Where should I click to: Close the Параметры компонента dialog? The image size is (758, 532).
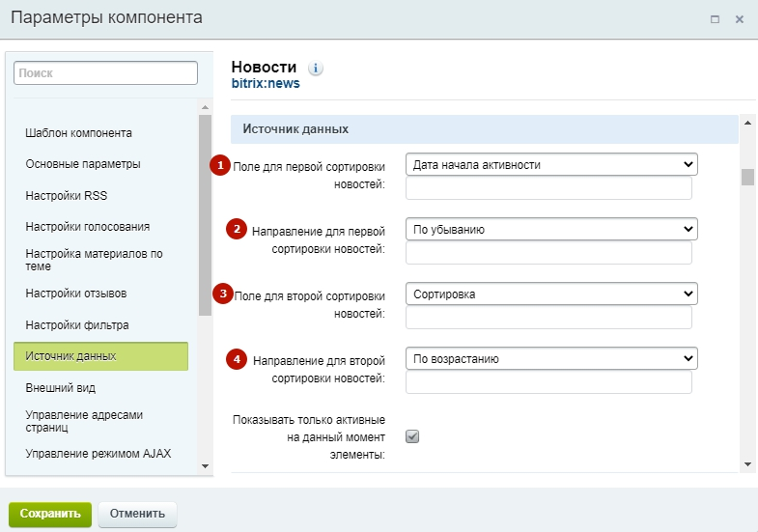[740, 19]
